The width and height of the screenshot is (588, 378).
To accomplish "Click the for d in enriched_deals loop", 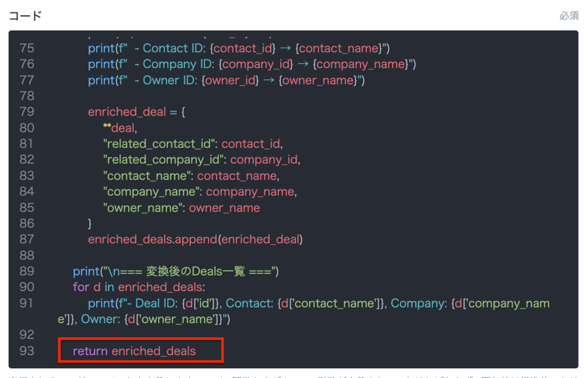I will 139,287.
